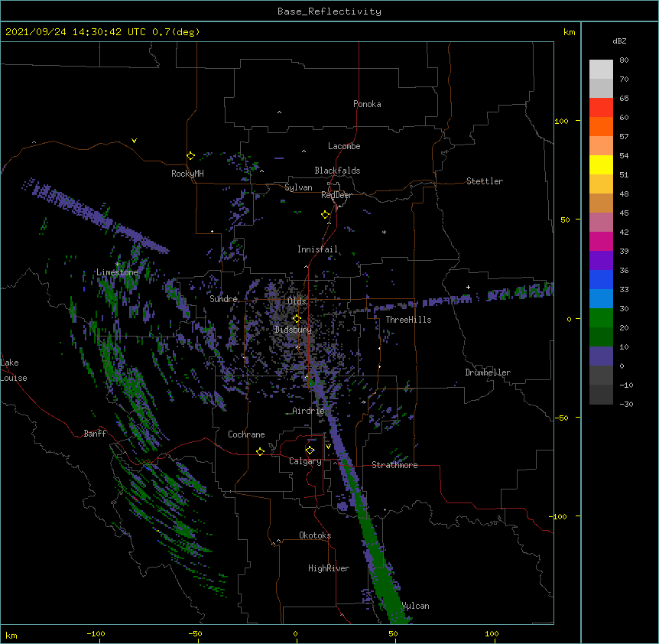Click the 80 value on dBZ legend
The width and height of the screenshot is (659, 644).
point(624,60)
